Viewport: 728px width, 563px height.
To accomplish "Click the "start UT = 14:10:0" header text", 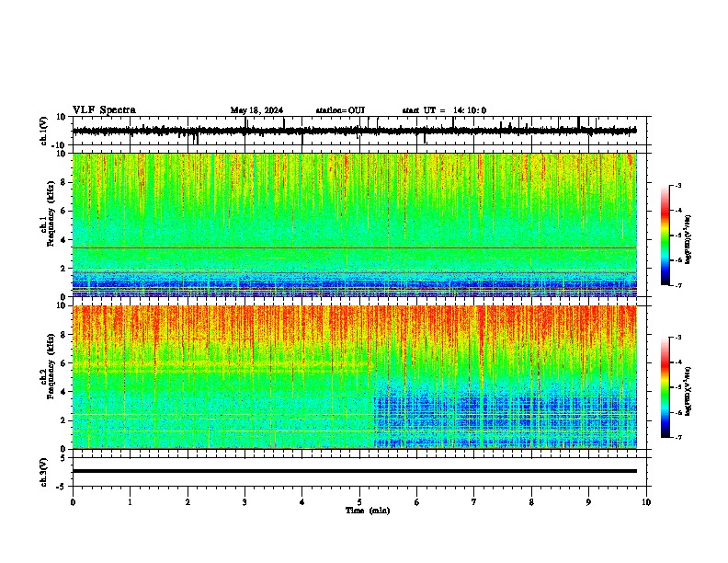I will coord(444,110).
